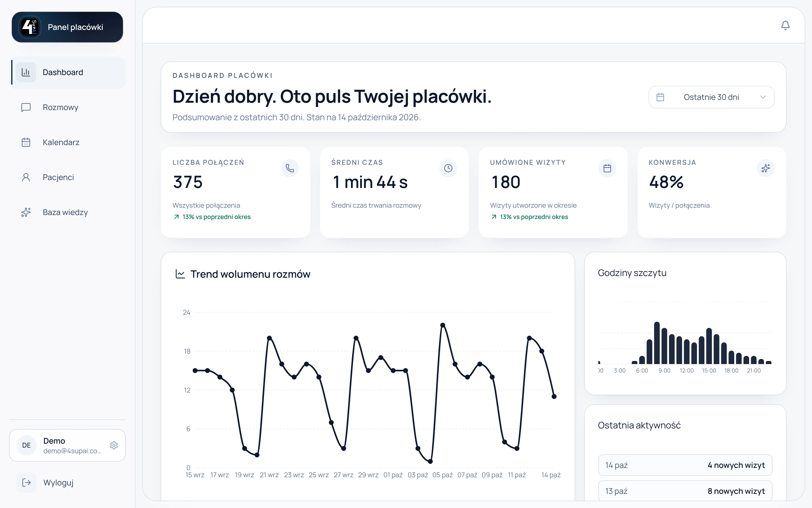Click the 48% conversion value

tap(666, 182)
